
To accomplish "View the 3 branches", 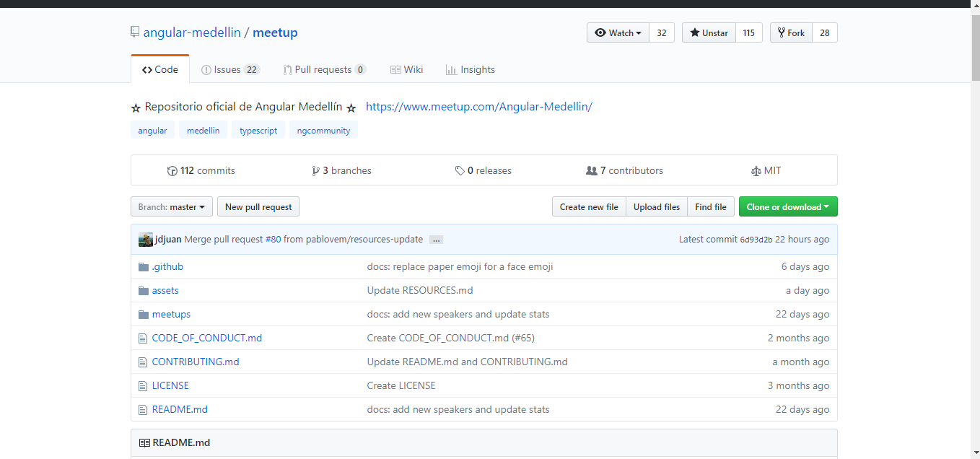I will (x=341, y=171).
